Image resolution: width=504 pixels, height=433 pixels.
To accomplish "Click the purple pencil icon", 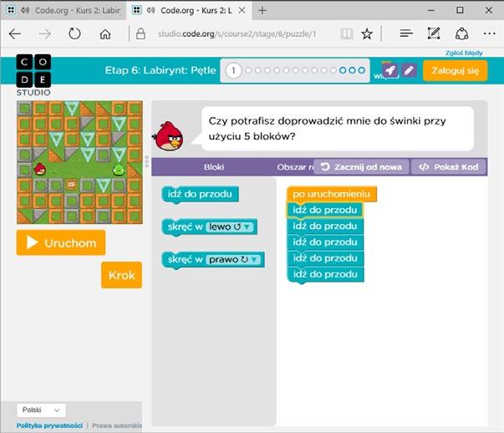I will (409, 70).
